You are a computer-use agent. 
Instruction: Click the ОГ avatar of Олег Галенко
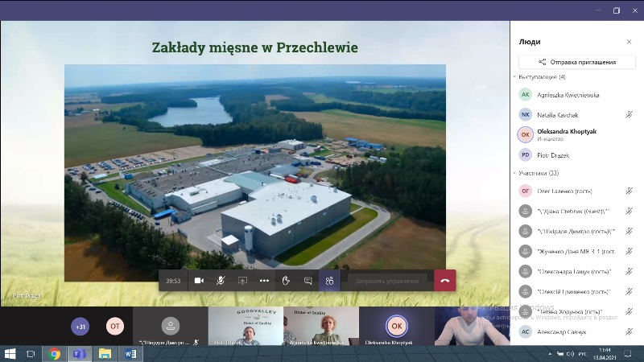(526, 191)
